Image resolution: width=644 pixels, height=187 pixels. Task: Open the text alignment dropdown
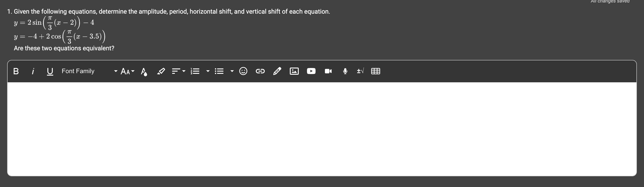click(178, 71)
